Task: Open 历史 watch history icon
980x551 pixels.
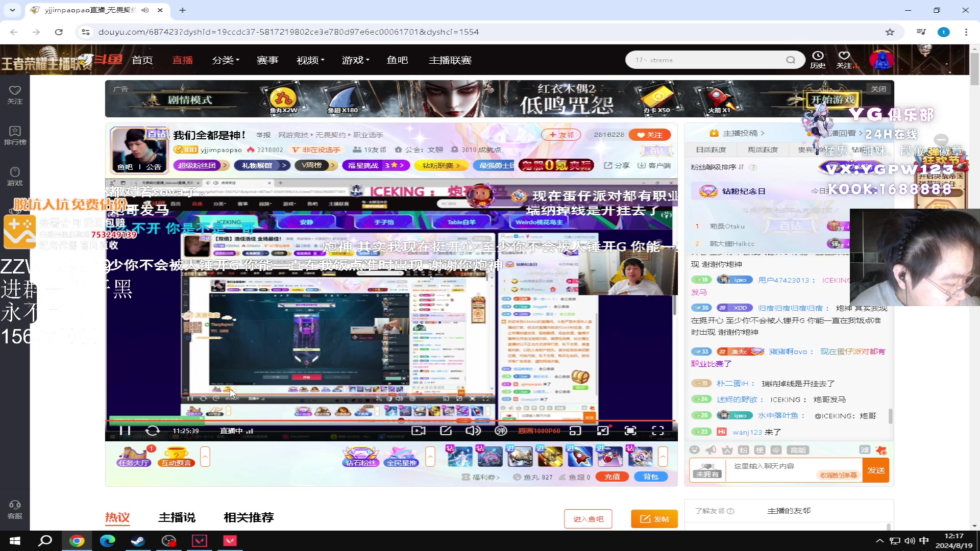Action: coord(818,60)
